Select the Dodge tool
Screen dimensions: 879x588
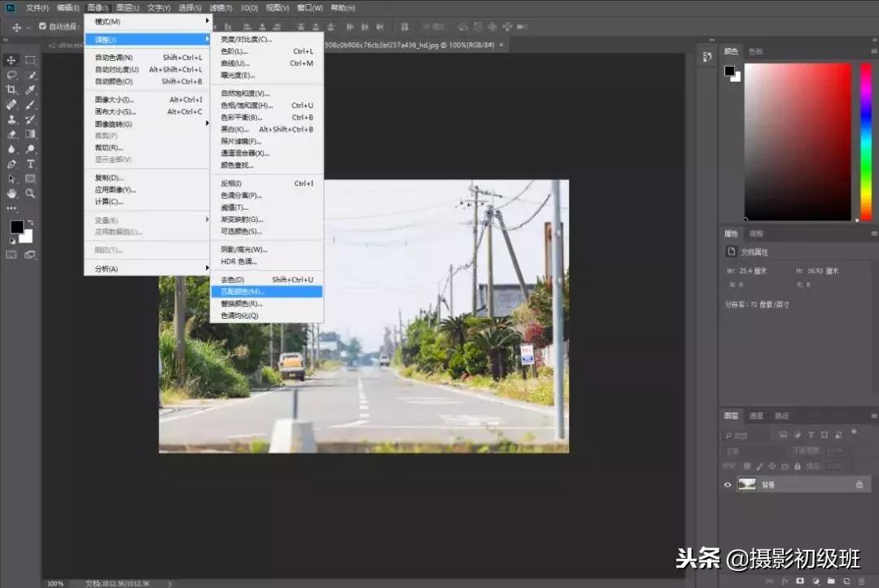point(30,149)
